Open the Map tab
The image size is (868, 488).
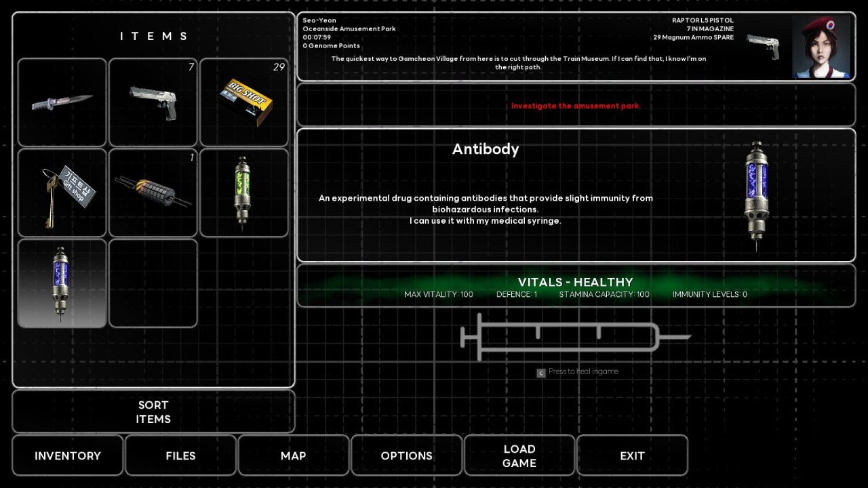(x=294, y=456)
